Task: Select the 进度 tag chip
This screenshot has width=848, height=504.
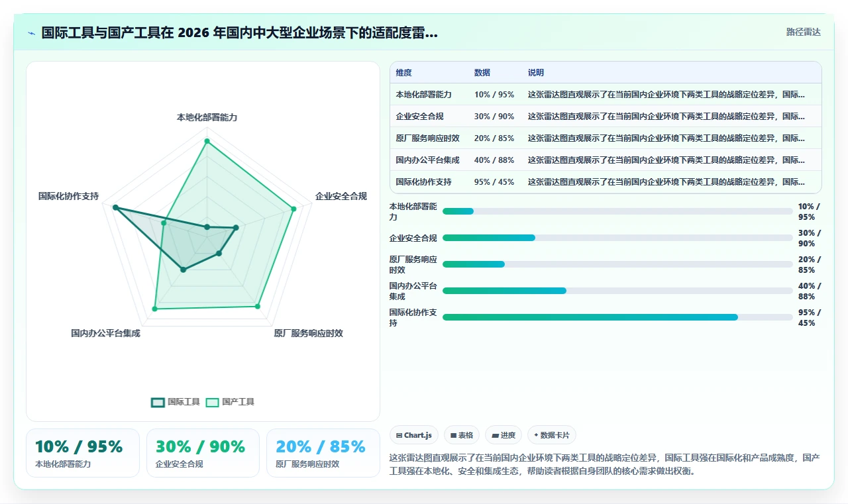Action: (x=503, y=435)
